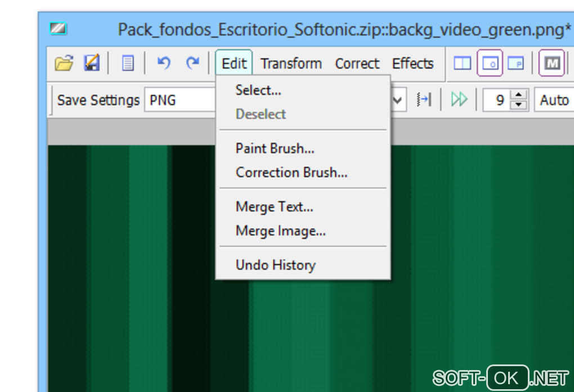574x392 pixels.
Task: Choose Paint Brush... from the Edit menu
Action: click(303, 148)
